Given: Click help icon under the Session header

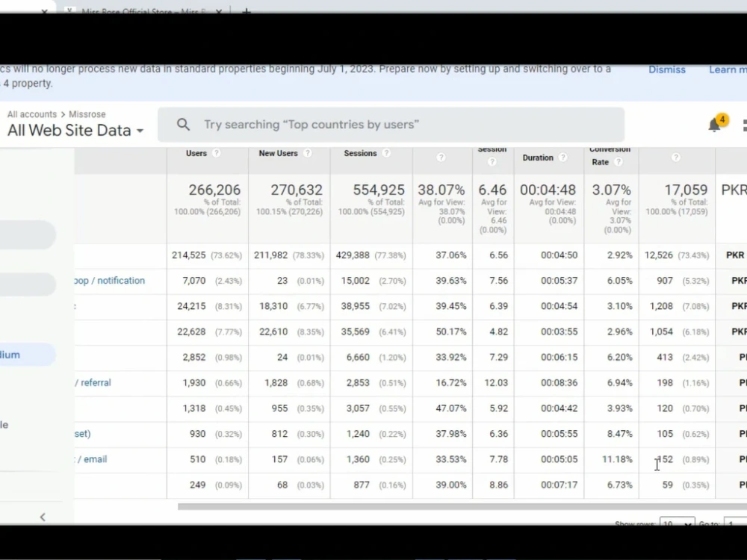Looking at the screenshot, I should (492, 162).
